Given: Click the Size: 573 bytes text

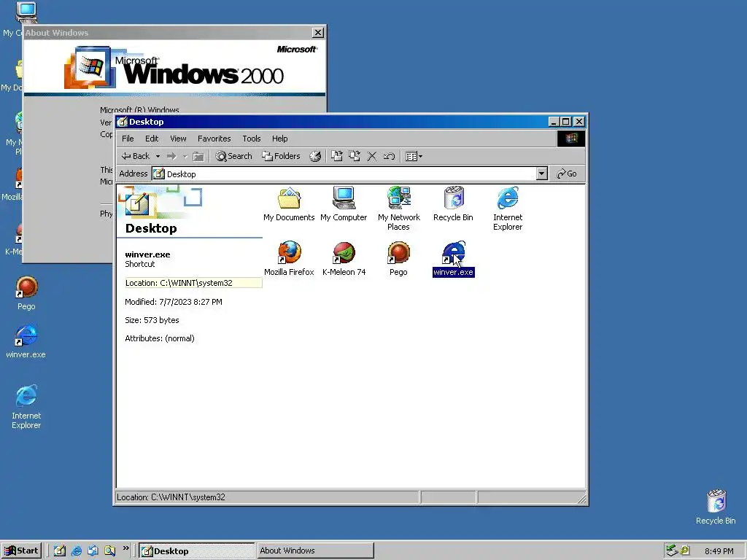Looking at the screenshot, I should 152,320.
